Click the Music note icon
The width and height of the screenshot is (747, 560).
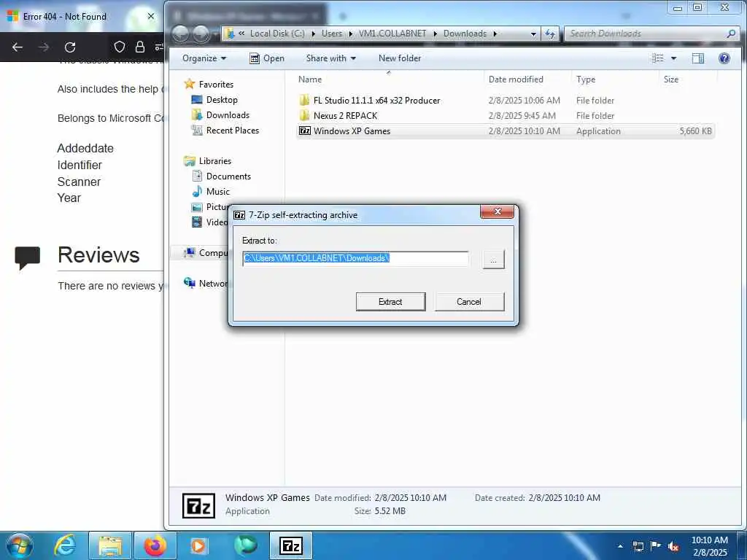197,192
